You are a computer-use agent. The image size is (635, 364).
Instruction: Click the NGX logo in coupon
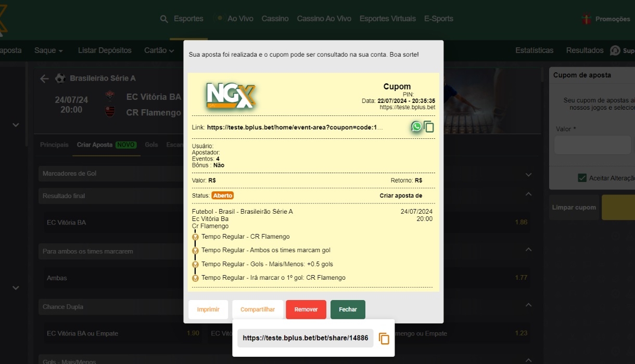230,96
